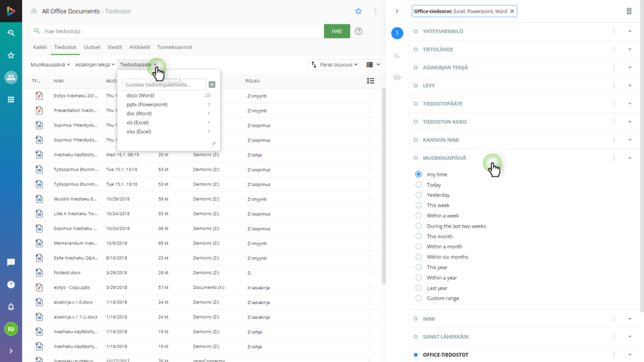Clear all filters with the trash icon
The image size is (644, 362).
point(629,11)
